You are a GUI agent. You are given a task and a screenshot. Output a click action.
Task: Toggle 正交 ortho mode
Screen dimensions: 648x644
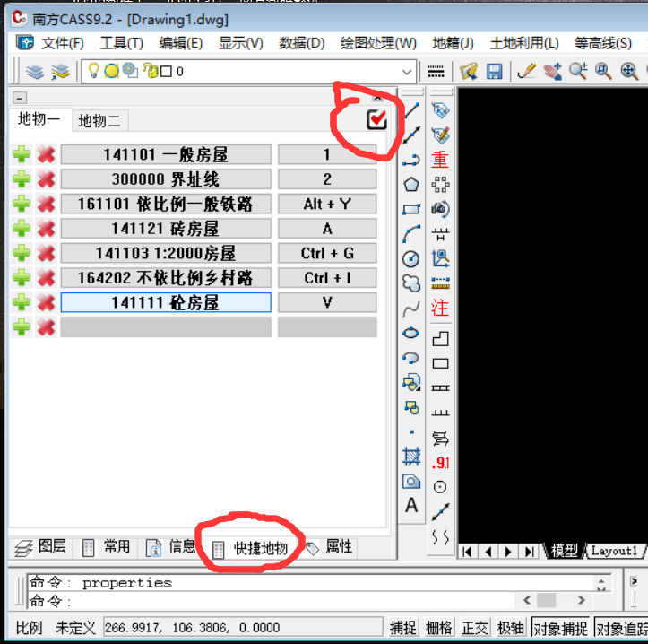point(475,628)
